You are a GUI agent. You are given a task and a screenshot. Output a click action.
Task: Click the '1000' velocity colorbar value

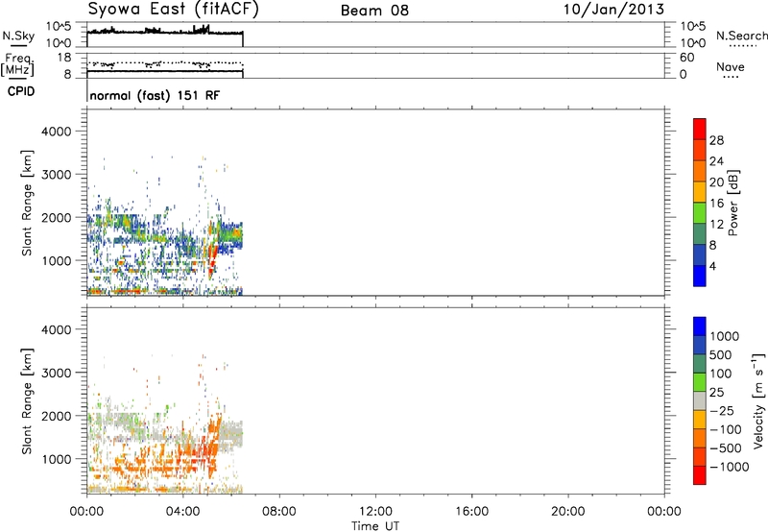pyautogui.click(x=725, y=336)
